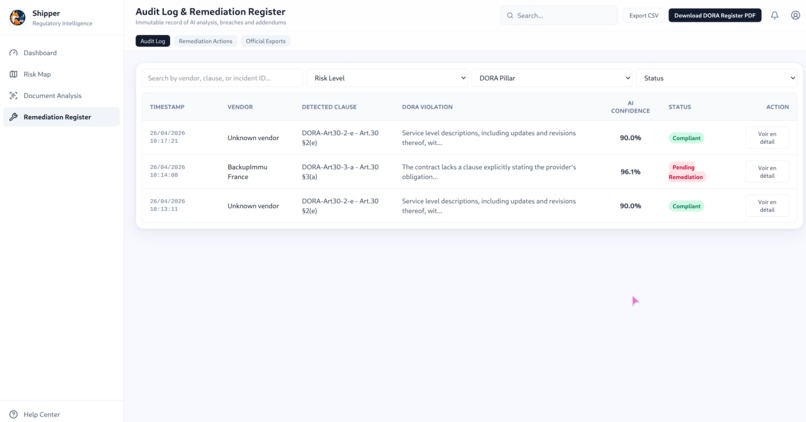Click the 96.1% confidence value

(630, 172)
